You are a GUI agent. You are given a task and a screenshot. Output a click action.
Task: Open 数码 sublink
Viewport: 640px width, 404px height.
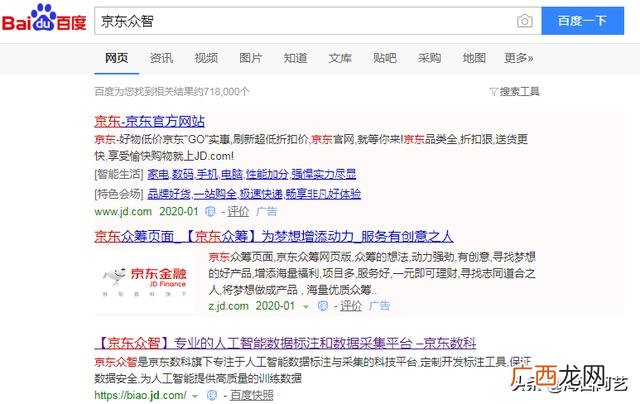point(182,175)
